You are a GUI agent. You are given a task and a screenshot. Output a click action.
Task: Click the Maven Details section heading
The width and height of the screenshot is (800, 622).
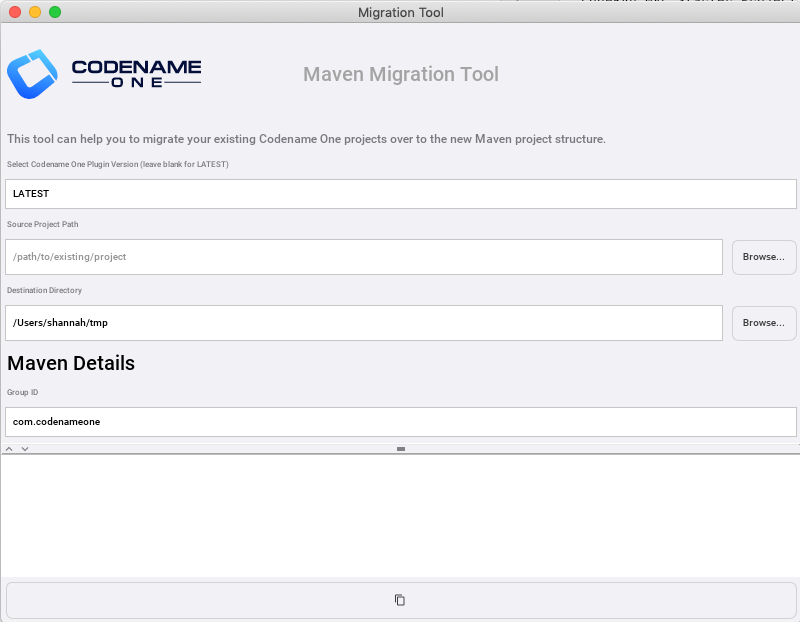click(71, 363)
